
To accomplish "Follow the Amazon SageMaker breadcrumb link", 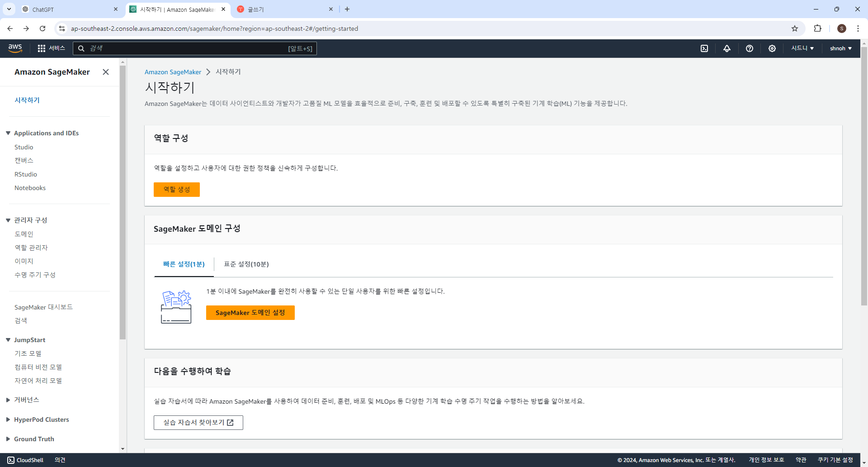I will (x=173, y=72).
